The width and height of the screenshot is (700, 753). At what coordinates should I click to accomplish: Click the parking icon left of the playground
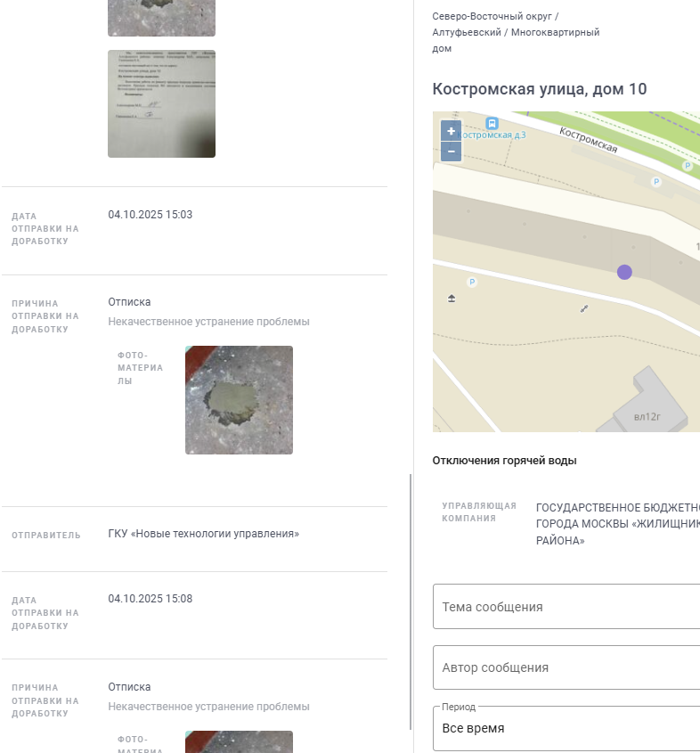click(x=472, y=282)
